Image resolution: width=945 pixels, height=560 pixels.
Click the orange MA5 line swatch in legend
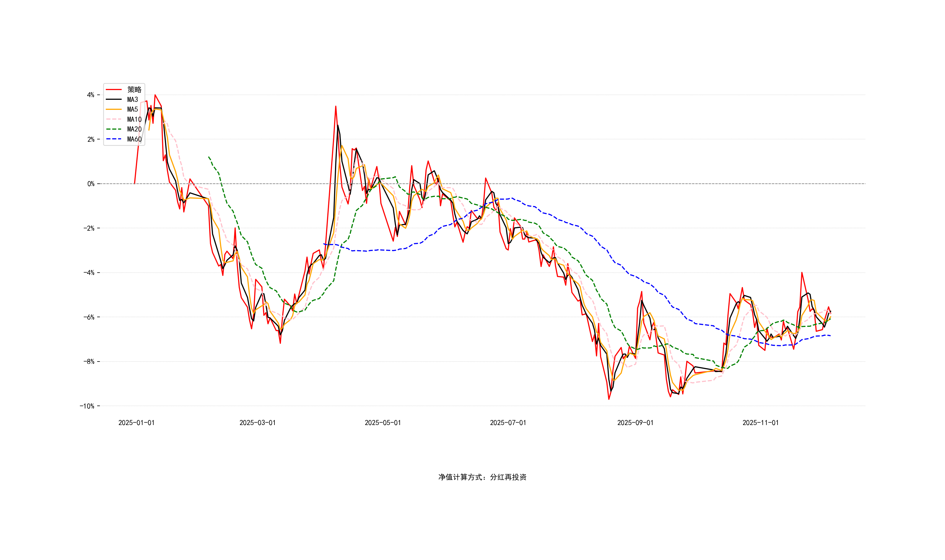click(x=114, y=110)
